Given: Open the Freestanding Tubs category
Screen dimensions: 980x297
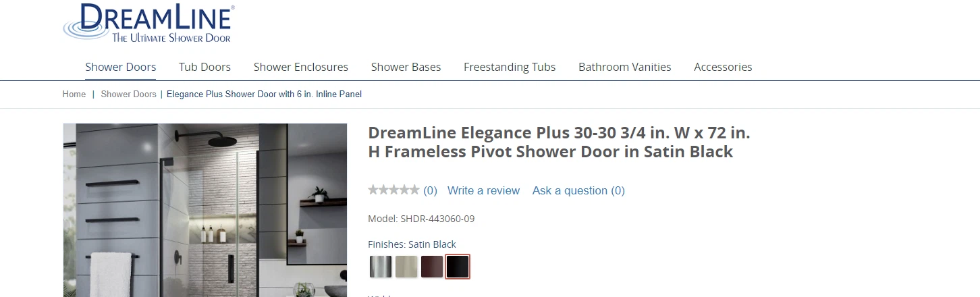Looking at the screenshot, I should click(x=510, y=67).
